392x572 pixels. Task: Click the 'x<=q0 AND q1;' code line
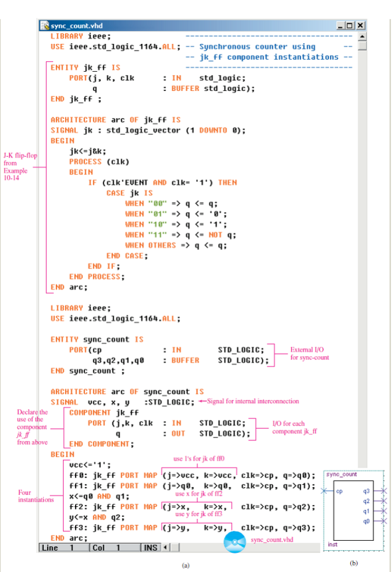click(x=99, y=496)
